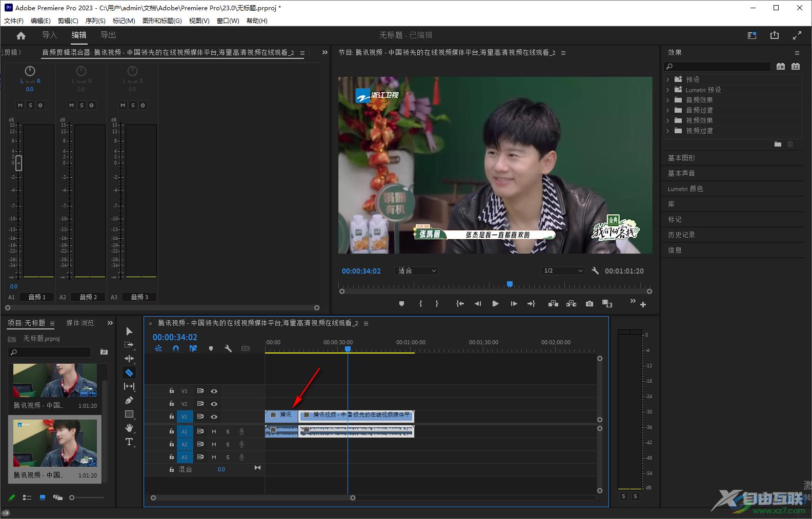Image resolution: width=812 pixels, height=519 pixels.
Task: Expand the 预设 effects folder
Action: (x=667, y=79)
